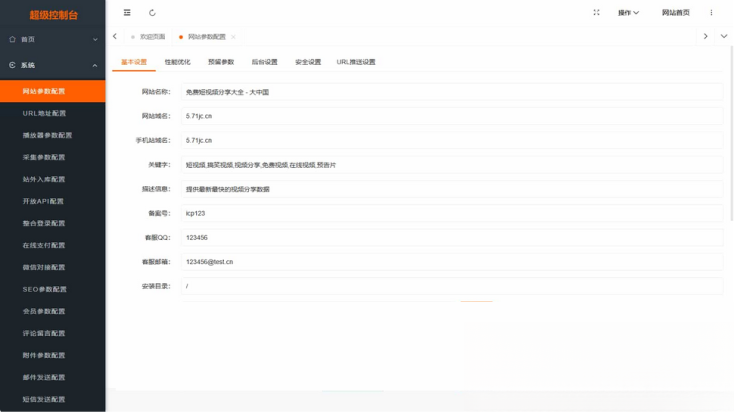Click the 安装目录 input field

pyautogui.click(x=452, y=286)
